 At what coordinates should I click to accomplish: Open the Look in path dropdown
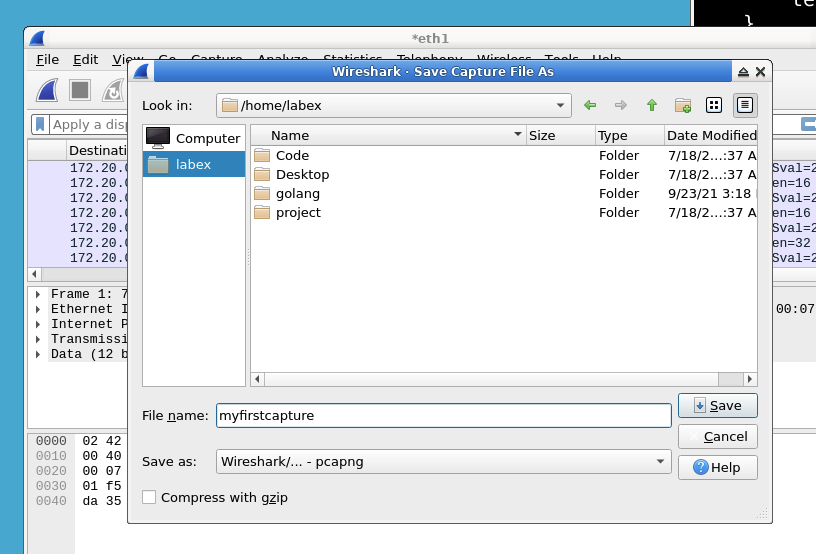[560, 105]
